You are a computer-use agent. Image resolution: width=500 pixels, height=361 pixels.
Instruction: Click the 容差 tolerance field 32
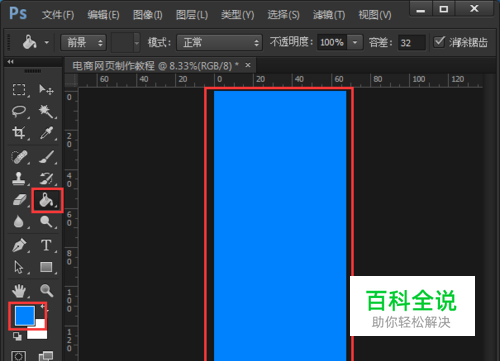412,43
